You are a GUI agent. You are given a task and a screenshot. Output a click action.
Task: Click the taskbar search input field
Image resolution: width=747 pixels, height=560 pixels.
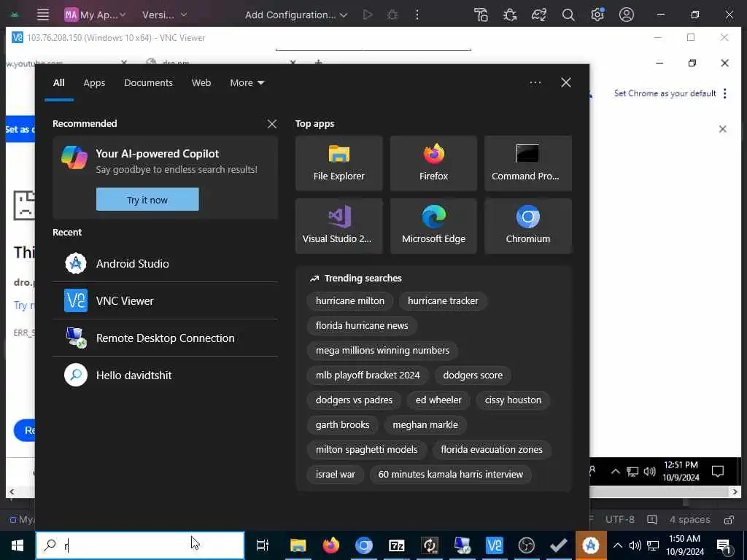pyautogui.click(x=140, y=545)
